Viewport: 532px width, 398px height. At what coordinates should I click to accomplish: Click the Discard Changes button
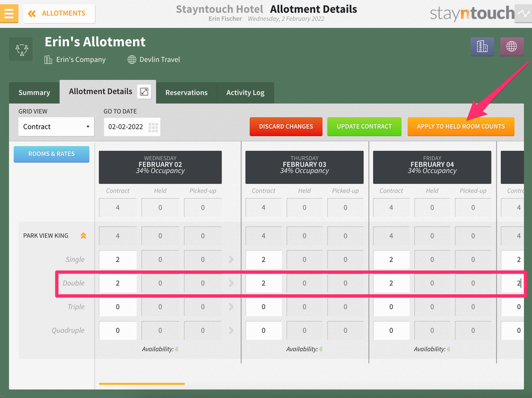286,127
